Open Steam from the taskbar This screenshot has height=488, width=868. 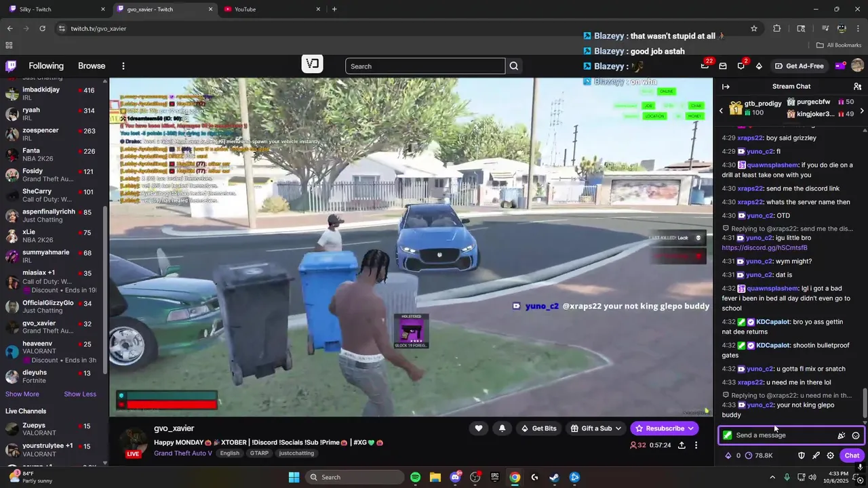pos(554,477)
